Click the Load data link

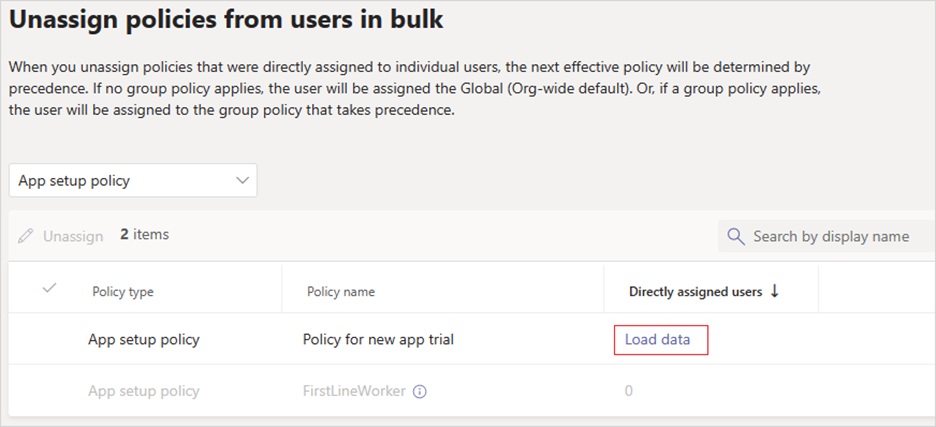coord(657,340)
